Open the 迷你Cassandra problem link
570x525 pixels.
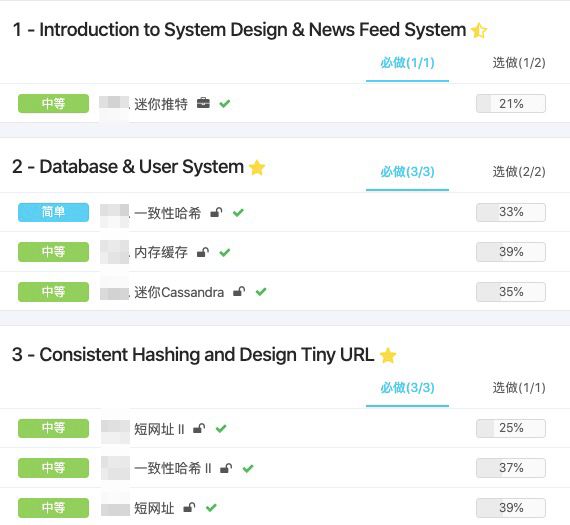(x=179, y=292)
